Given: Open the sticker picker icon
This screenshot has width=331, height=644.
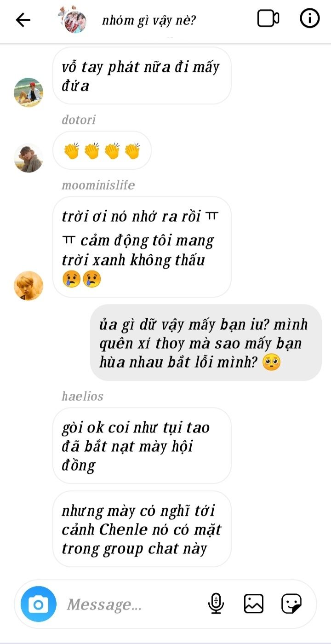Looking at the screenshot, I should click(x=291, y=604).
